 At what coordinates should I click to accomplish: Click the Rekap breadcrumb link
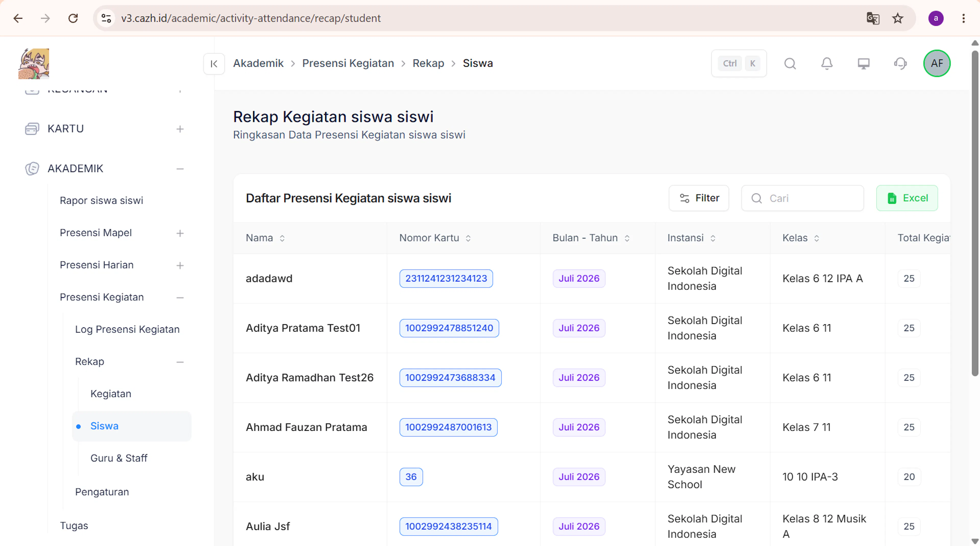pos(428,63)
